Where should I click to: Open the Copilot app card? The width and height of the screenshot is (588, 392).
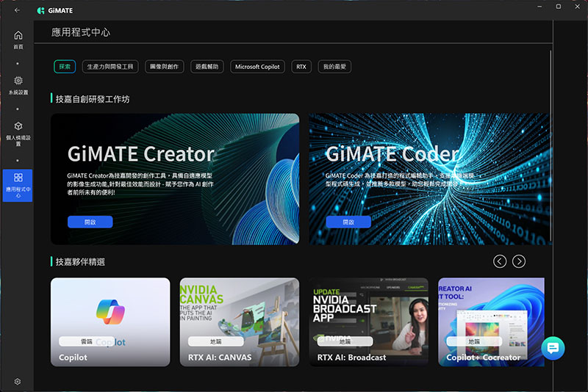(x=110, y=322)
